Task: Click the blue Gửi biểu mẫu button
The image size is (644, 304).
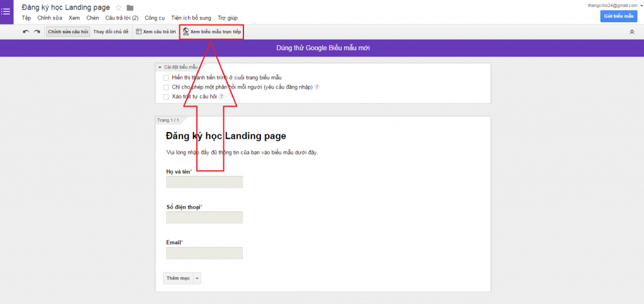Action: pos(619,16)
